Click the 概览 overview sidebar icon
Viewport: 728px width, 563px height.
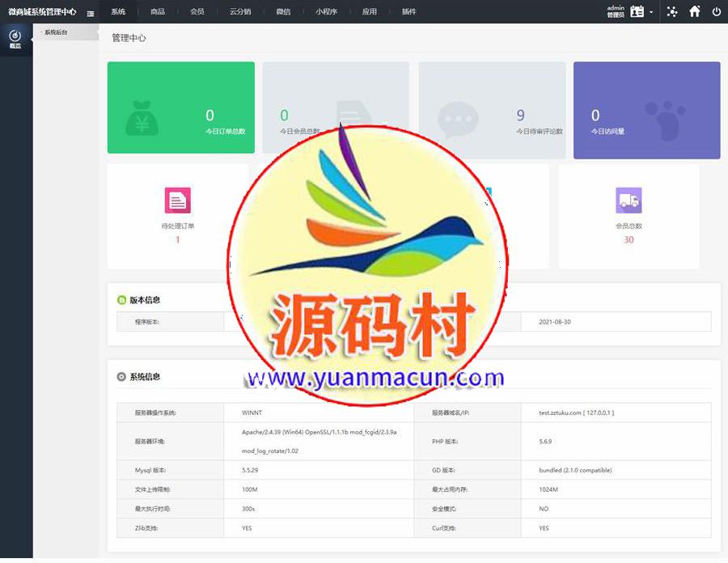tap(15, 39)
